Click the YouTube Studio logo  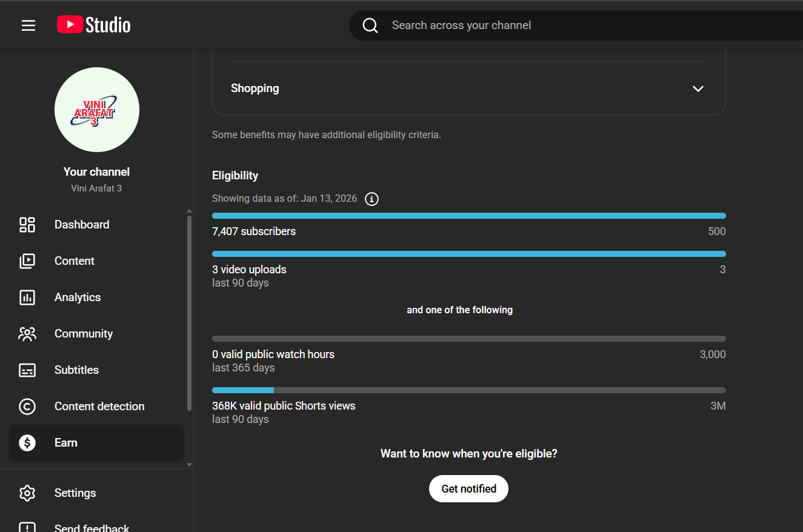[94, 25]
